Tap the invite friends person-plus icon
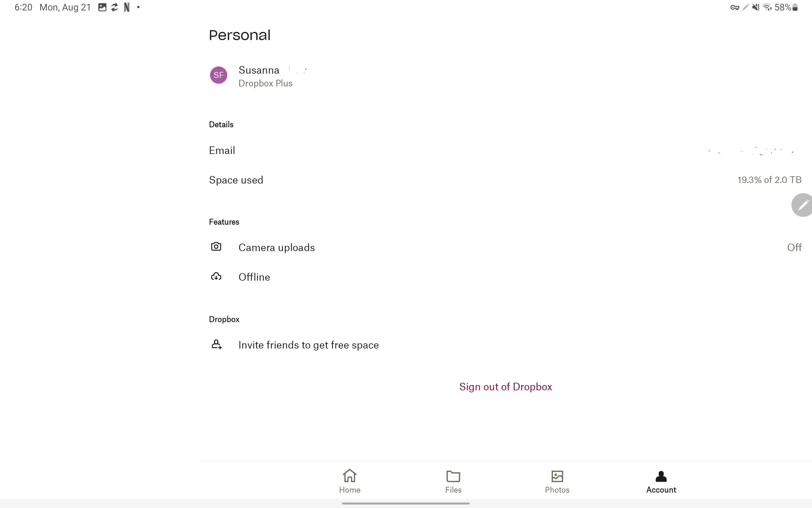 point(216,344)
